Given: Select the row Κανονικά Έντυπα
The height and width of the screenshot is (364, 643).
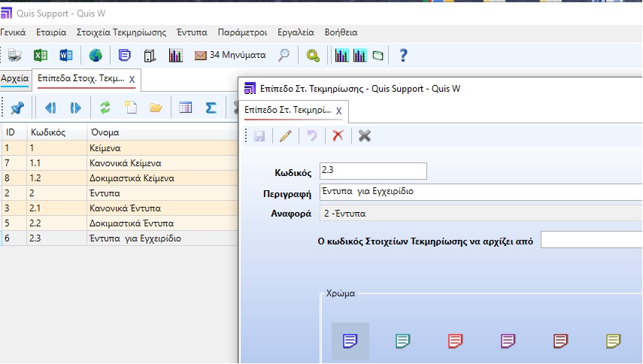Looking at the screenshot, I should pyautogui.click(x=120, y=208).
